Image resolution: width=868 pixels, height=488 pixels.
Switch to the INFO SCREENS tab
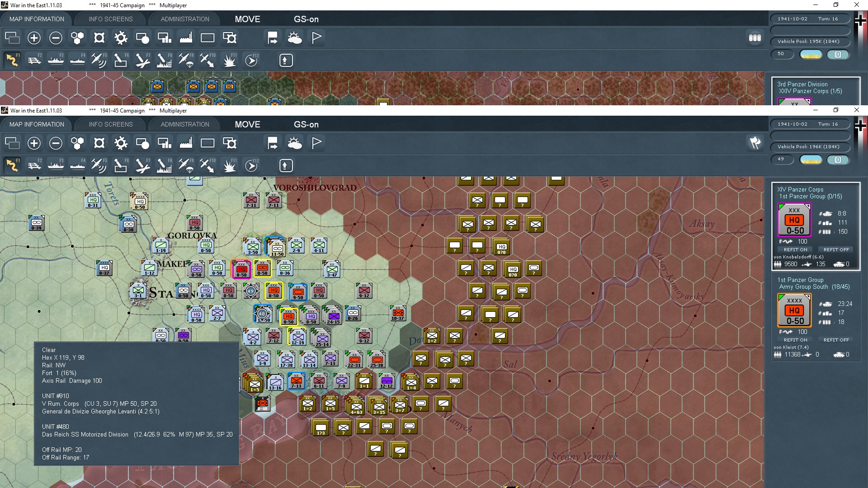(x=110, y=124)
